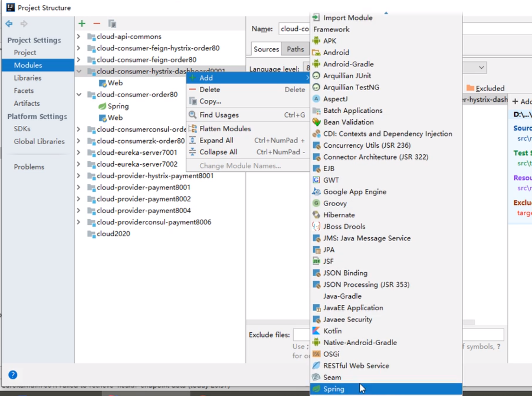This screenshot has width=532, height=396.
Task: Click the module Name input field
Action: (294, 29)
